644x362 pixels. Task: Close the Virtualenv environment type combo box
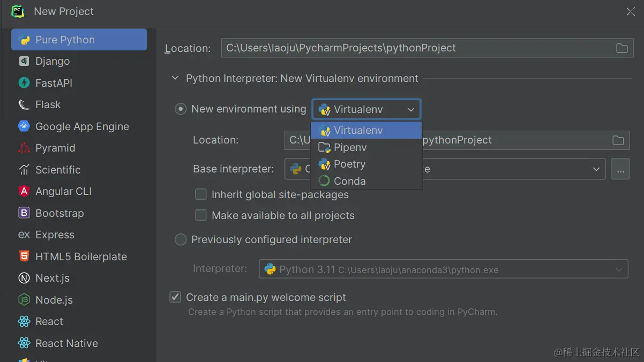(x=411, y=109)
